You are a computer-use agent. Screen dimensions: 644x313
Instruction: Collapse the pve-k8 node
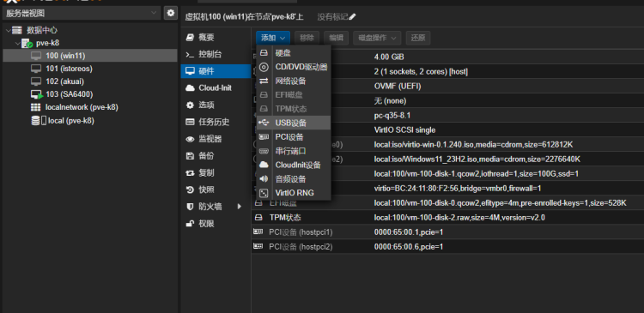point(17,43)
